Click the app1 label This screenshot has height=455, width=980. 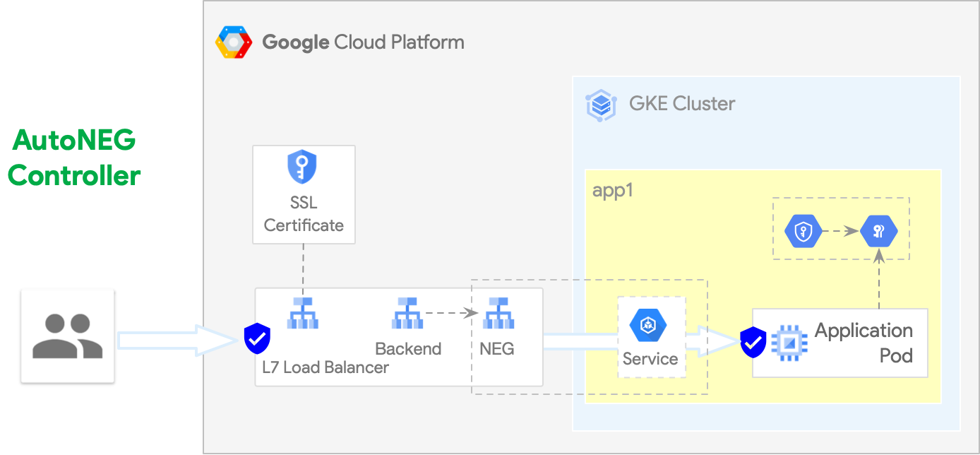click(x=613, y=191)
